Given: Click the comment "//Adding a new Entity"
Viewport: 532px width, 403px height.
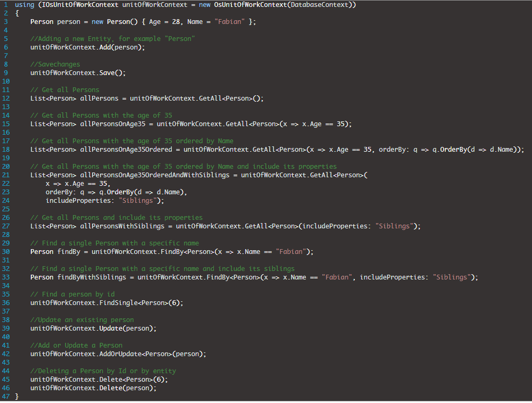Looking at the screenshot, I should 72,39.
